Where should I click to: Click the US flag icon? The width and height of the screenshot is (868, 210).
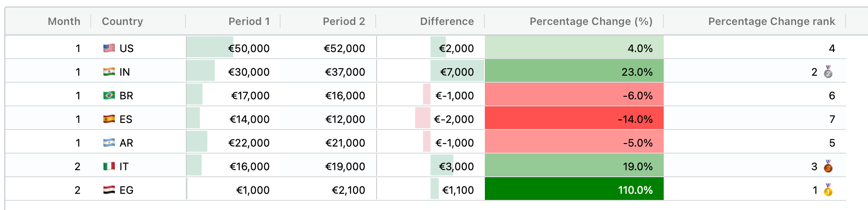point(109,48)
